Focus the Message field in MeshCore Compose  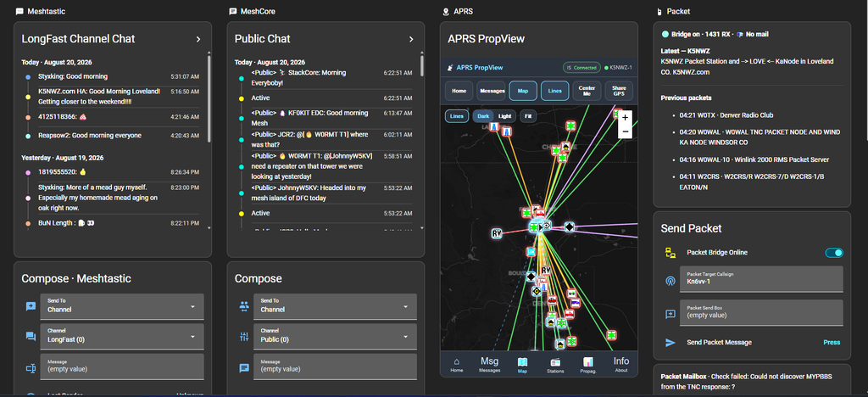pos(335,366)
